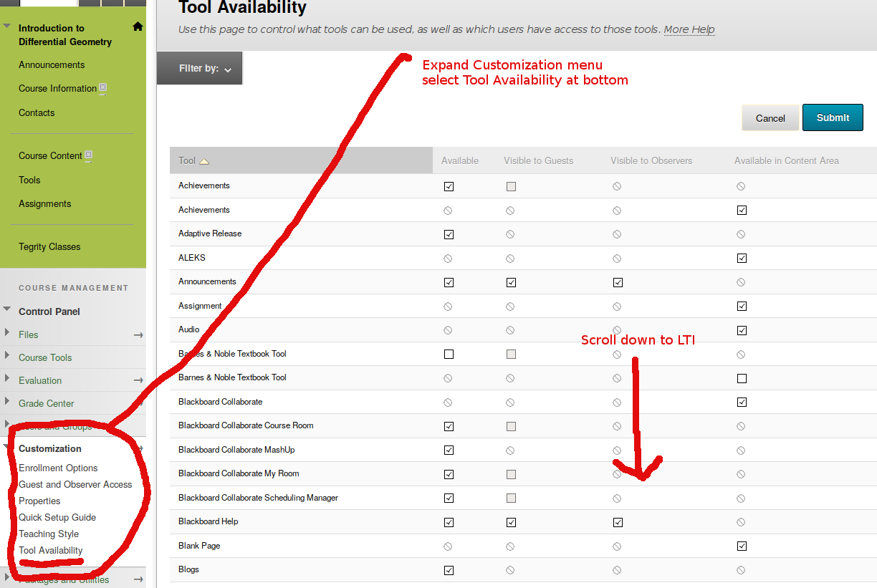Uncheck Available for Adaptive Release

click(449, 234)
